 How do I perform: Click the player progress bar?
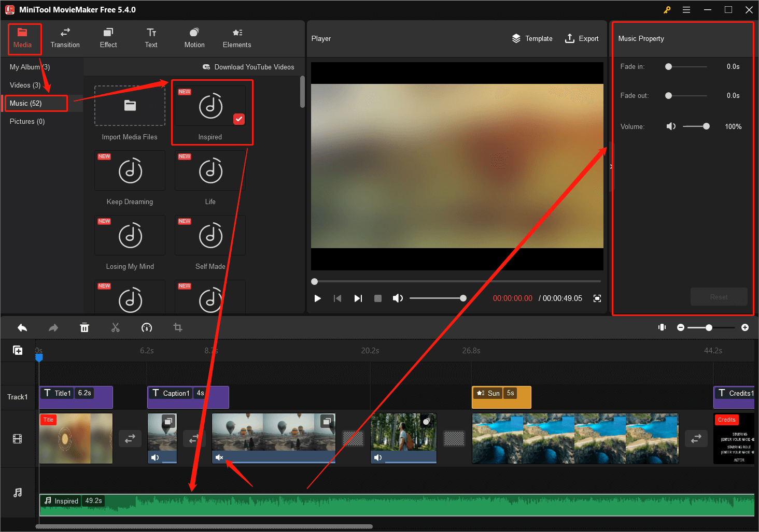(456, 281)
